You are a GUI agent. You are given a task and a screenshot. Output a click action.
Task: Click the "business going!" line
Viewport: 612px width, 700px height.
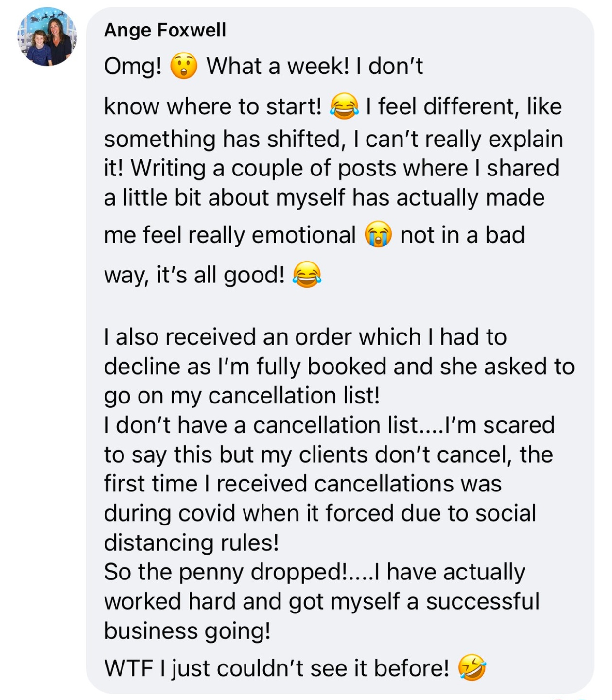[x=187, y=631]
